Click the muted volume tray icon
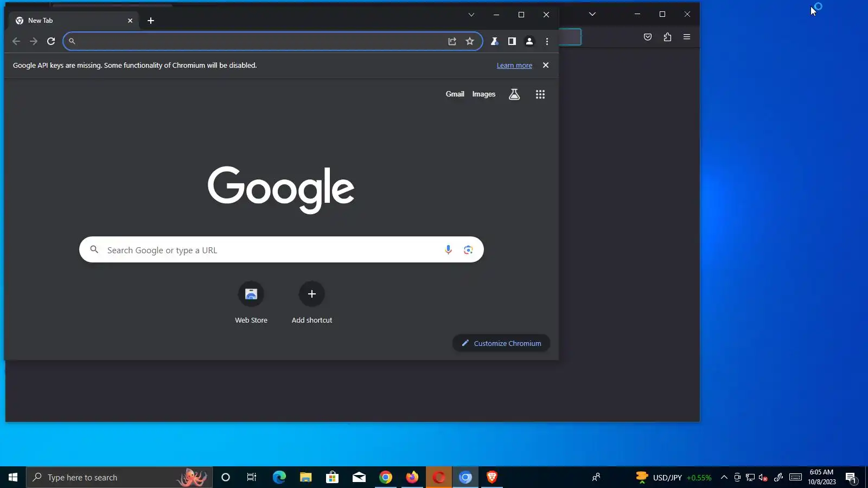 coord(763,477)
